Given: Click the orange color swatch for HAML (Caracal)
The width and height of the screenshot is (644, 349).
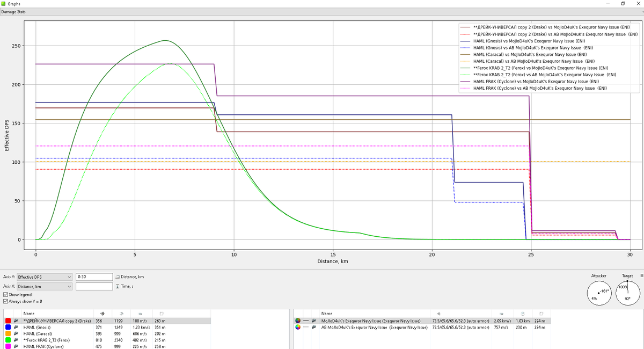Looking at the screenshot, I should [8, 333].
